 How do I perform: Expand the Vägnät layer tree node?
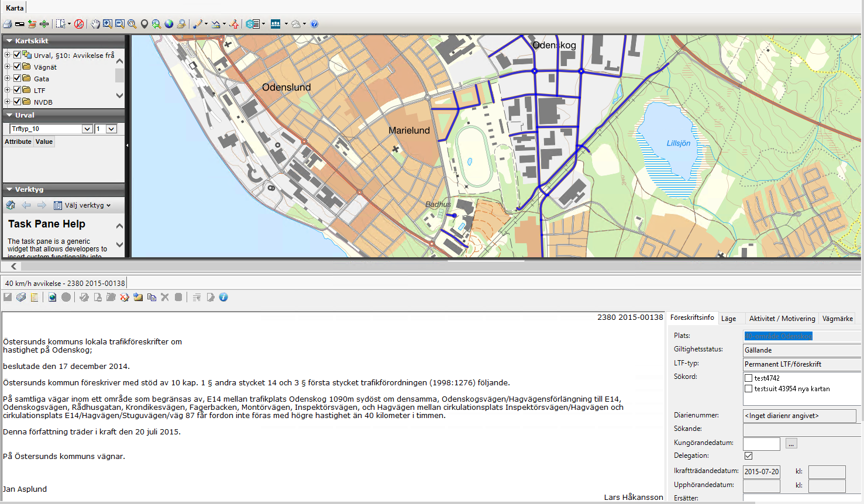click(8, 66)
